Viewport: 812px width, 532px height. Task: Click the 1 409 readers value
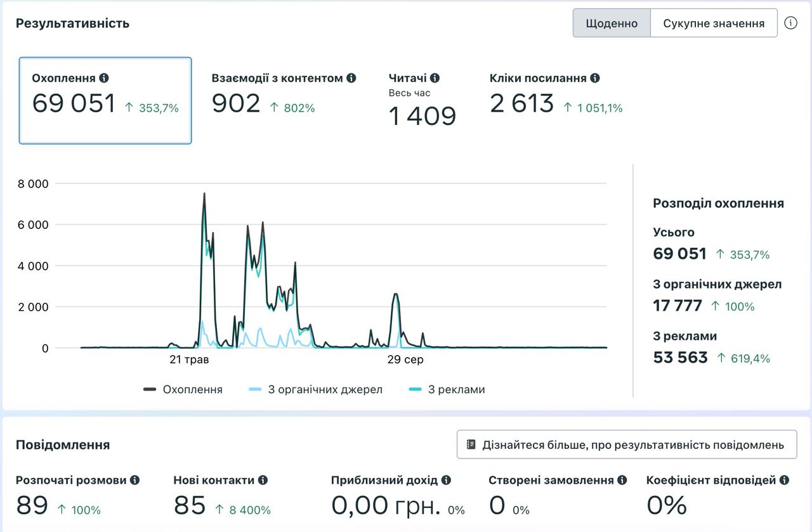(x=422, y=117)
